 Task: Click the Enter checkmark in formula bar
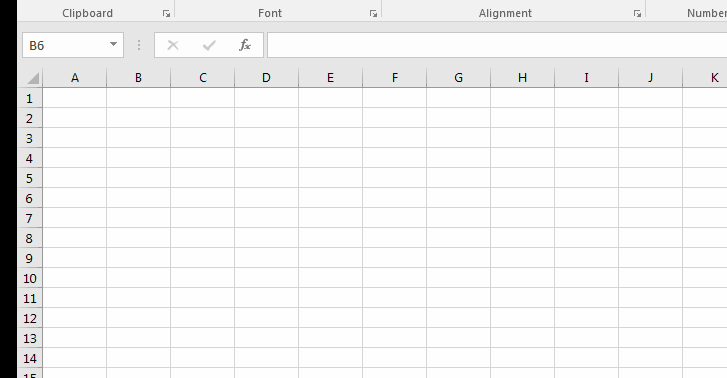click(x=209, y=45)
